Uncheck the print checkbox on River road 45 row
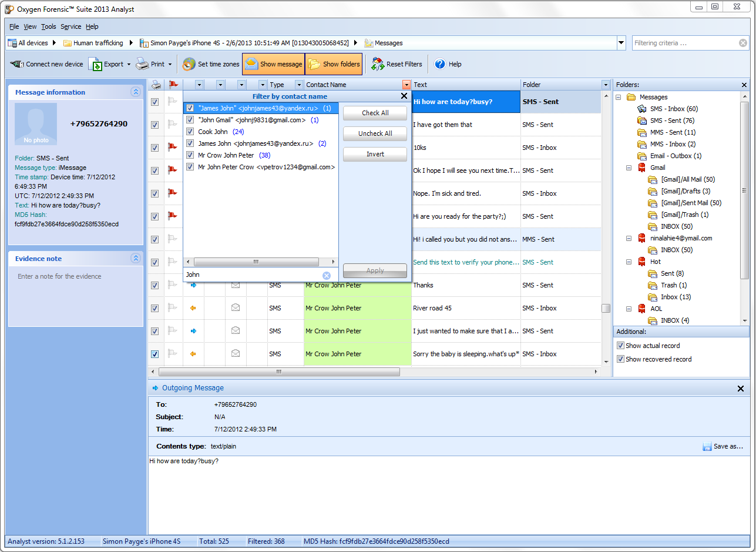This screenshot has height=552, width=756. (154, 308)
